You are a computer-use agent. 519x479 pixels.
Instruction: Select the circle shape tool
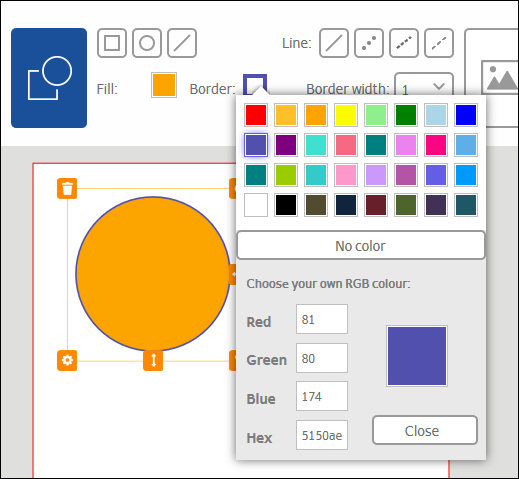147,43
